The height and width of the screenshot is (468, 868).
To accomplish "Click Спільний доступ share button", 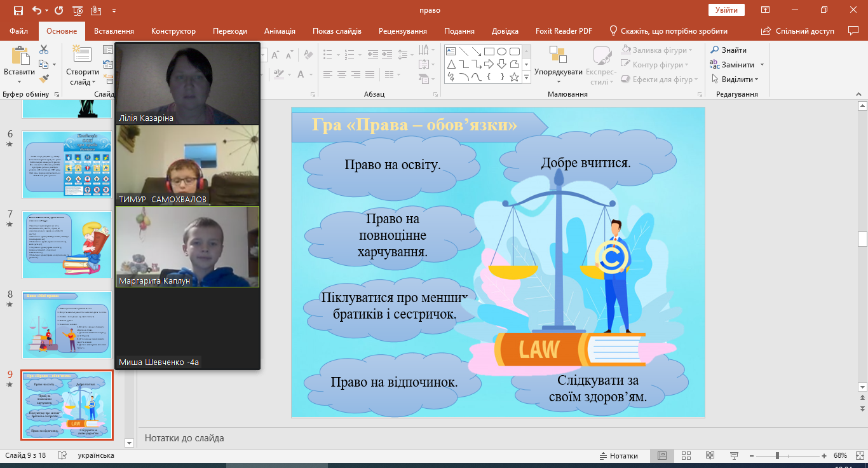I will coord(797,31).
